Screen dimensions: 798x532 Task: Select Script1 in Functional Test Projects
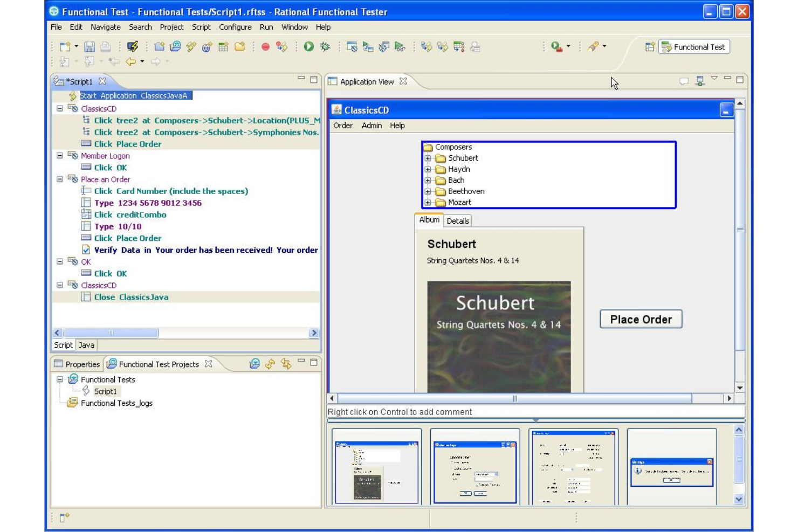coord(105,391)
